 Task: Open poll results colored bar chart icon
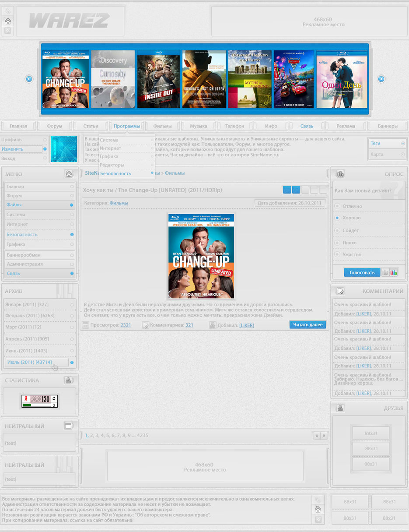393,272
